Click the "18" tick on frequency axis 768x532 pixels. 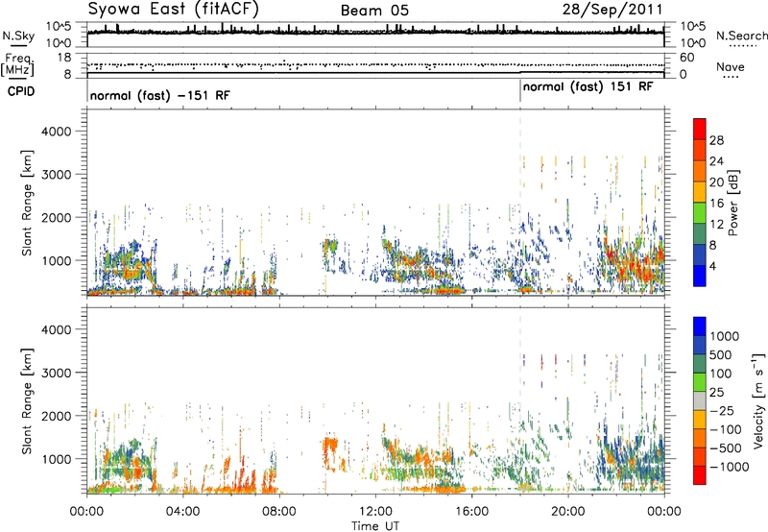(x=64, y=58)
